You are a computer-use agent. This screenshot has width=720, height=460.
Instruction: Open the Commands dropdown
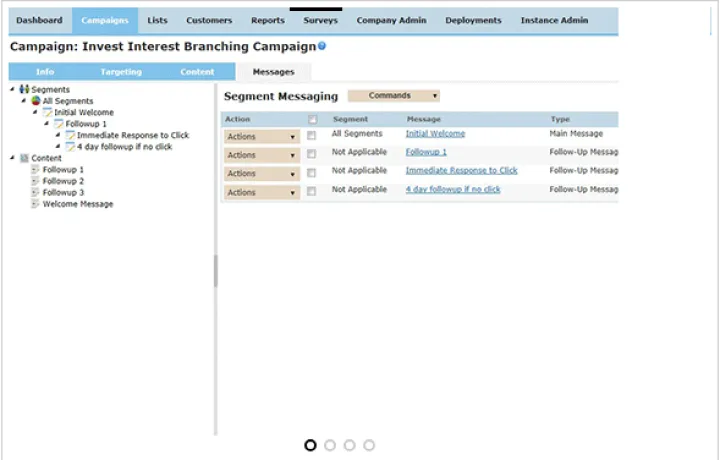393,96
